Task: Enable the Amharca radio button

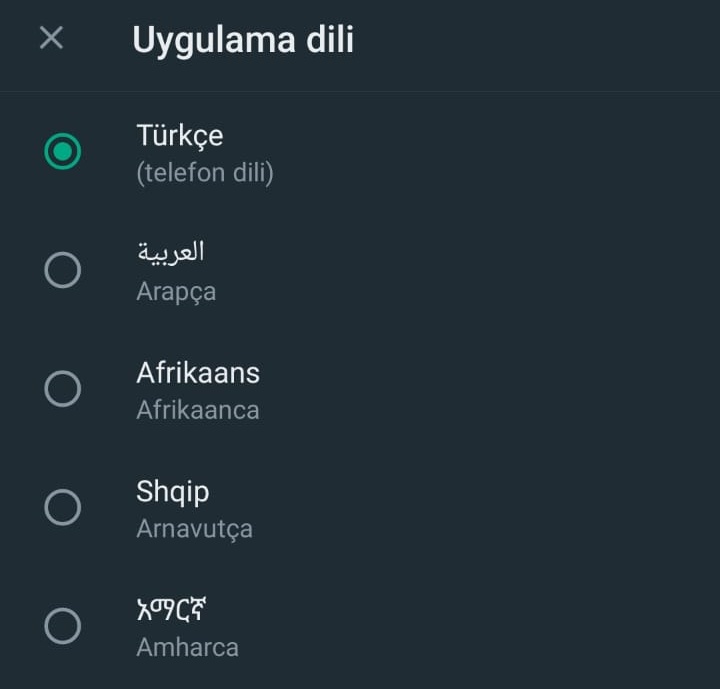Action: pyautogui.click(x=63, y=627)
